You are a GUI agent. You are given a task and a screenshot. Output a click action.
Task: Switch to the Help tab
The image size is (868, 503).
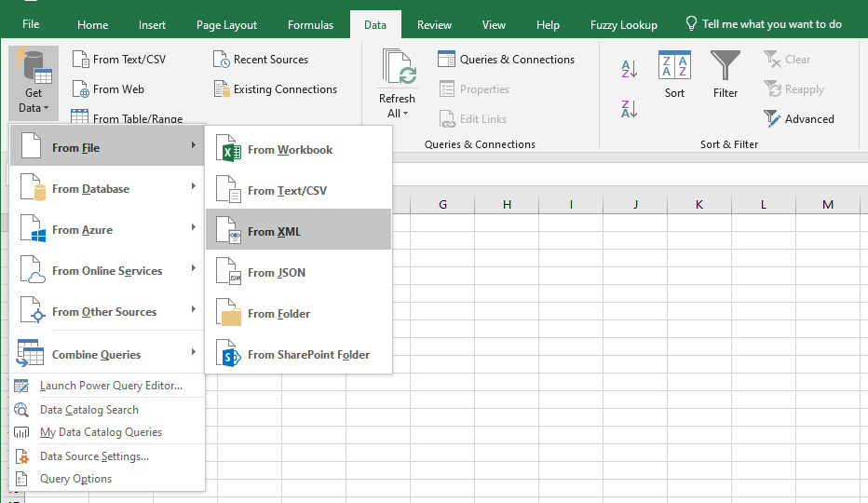click(x=548, y=25)
